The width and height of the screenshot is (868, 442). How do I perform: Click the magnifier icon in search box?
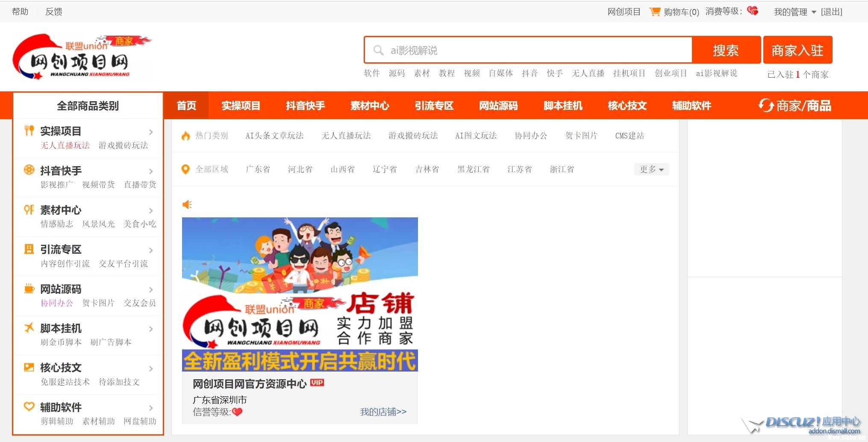[378, 50]
